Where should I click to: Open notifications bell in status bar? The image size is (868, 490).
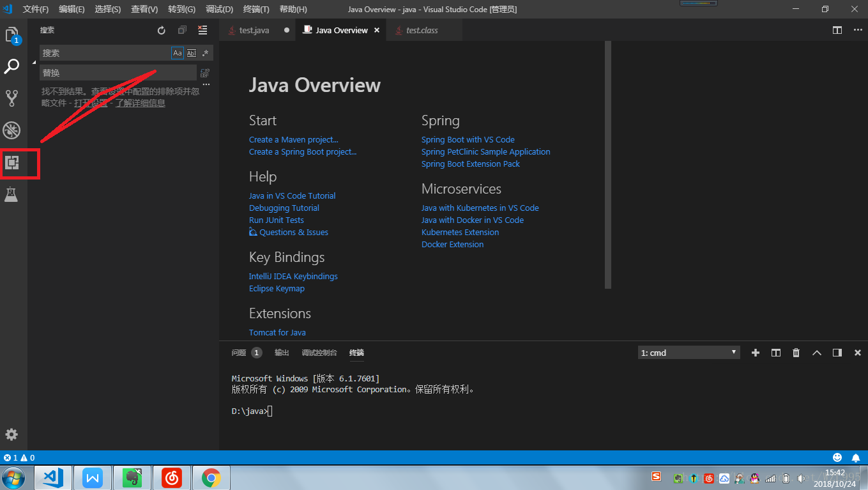tap(856, 457)
